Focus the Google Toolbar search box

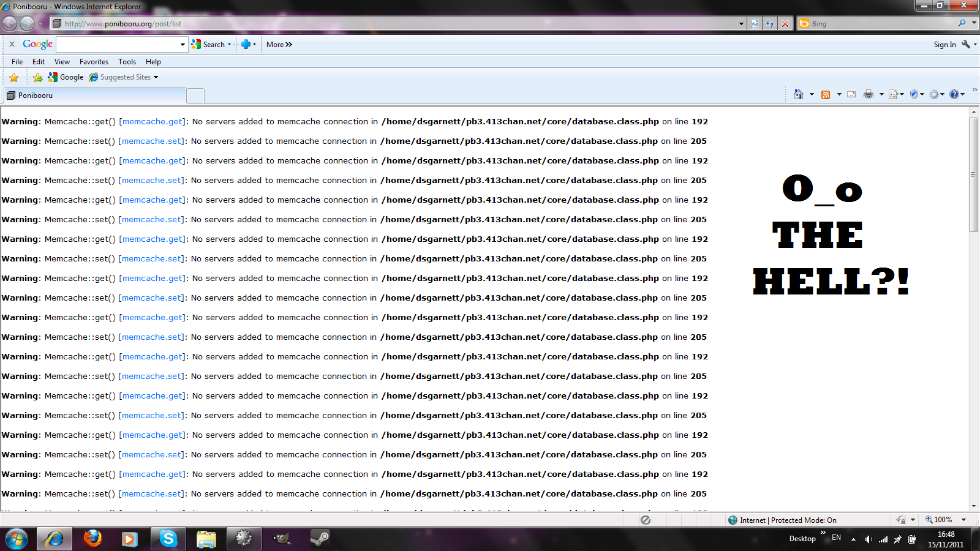[x=117, y=44]
